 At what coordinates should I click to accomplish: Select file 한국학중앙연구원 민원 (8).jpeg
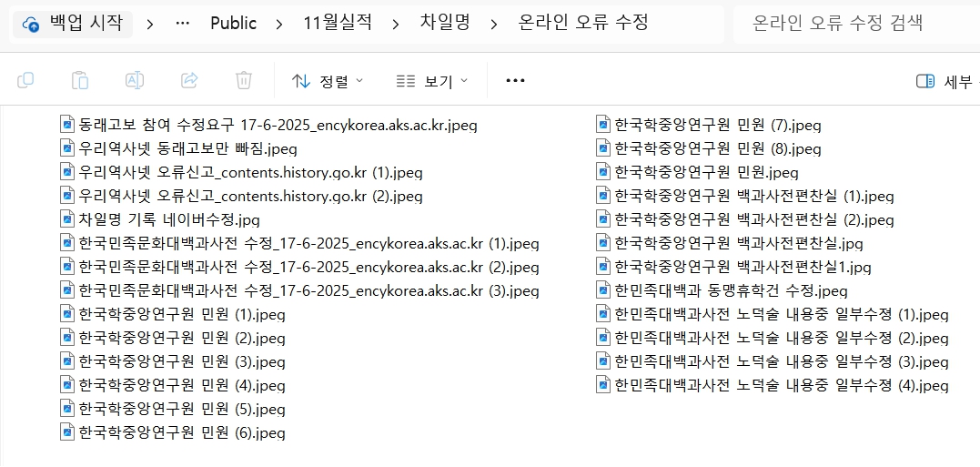point(709,148)
